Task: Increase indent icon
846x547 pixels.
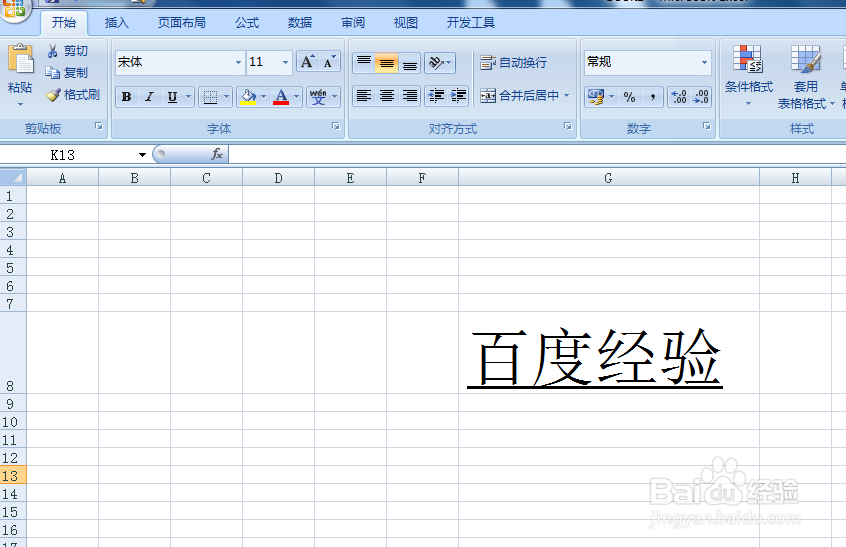Action: tap(458, 96)
